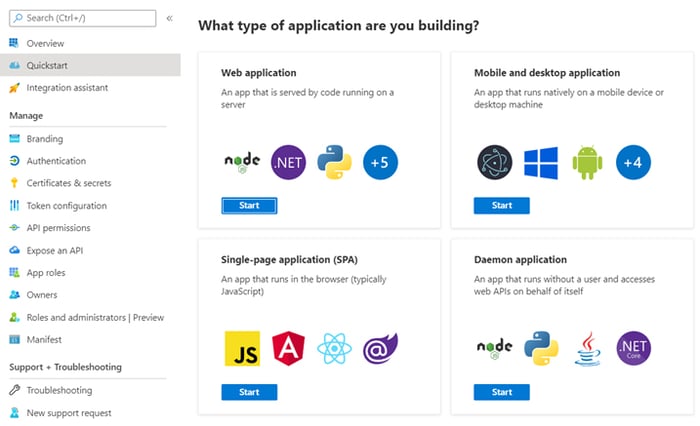The image size is (700, 426).
Task: Click the Manage section label
Action: click(x=26, y=116)
